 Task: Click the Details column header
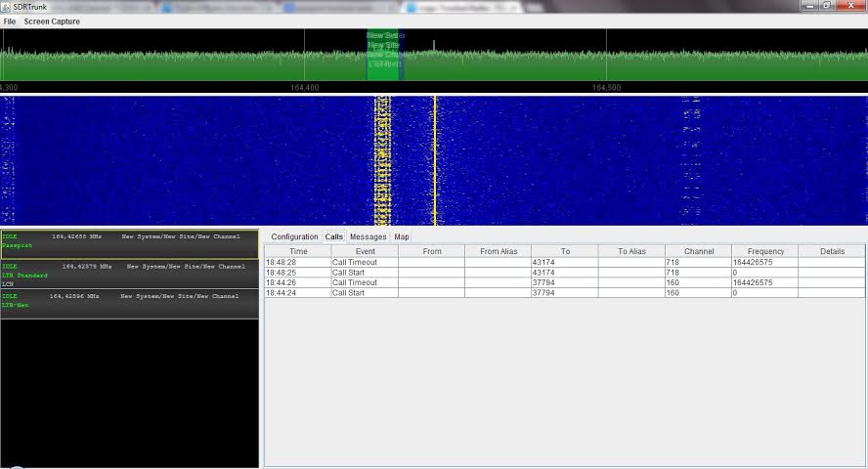(x=832, y=251)
